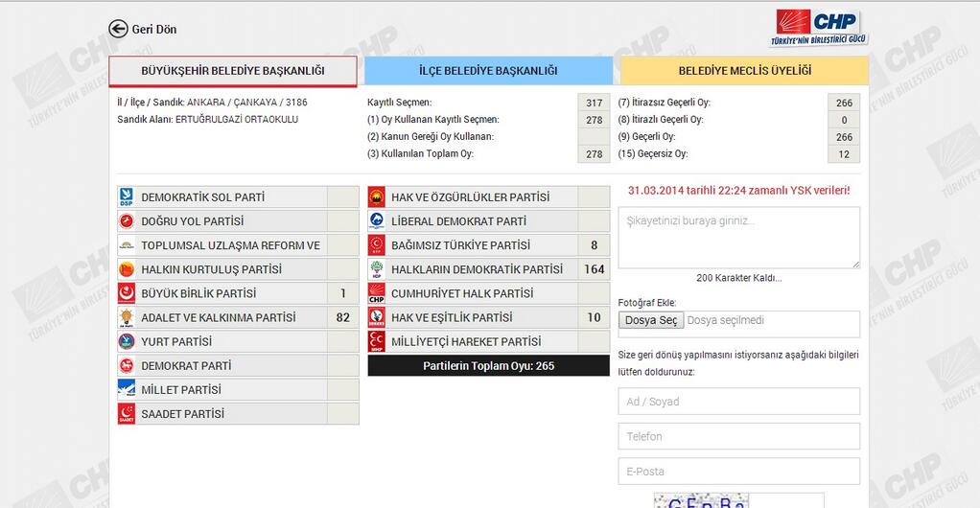Click the Halkın Kurtuluş Partisi logo
This screenshot has height=508, width=980.
click(127, 269)
